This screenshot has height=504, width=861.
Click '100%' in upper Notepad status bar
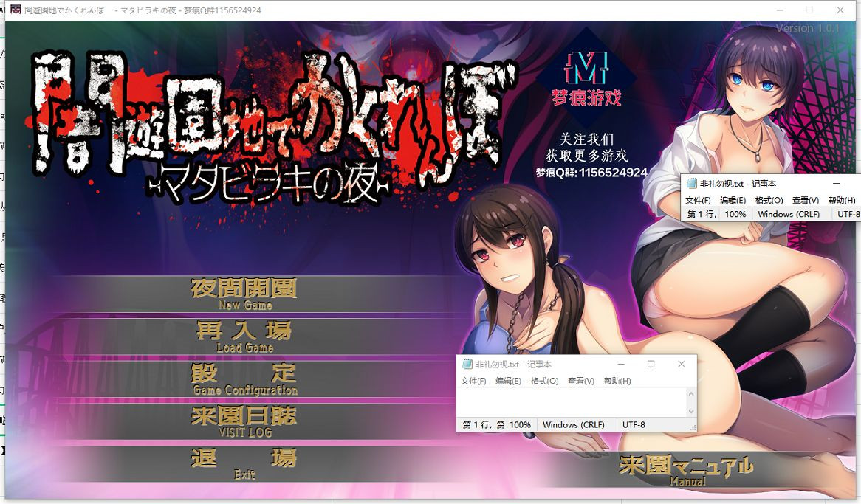coord(735,214)
